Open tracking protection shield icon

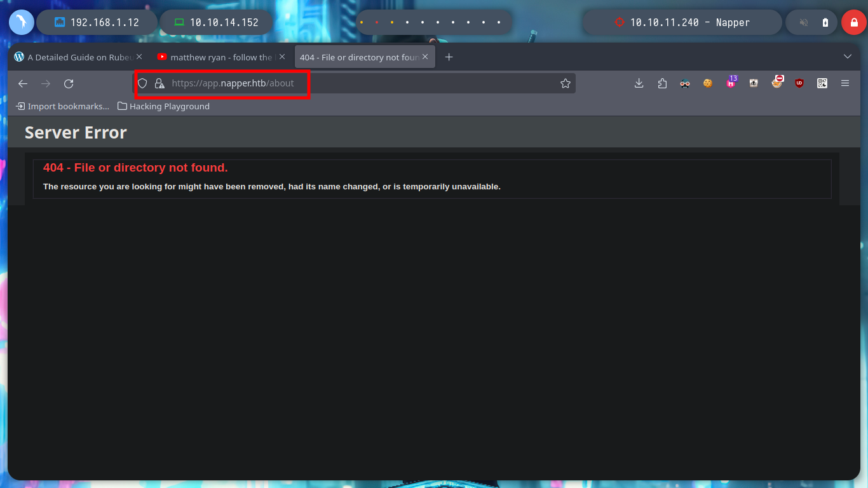[142, 83]
